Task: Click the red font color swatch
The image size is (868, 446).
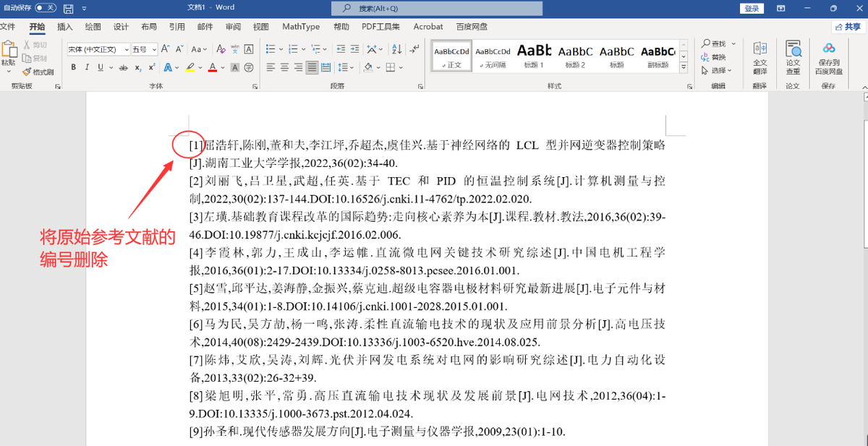Action: [x=212, y=67]
